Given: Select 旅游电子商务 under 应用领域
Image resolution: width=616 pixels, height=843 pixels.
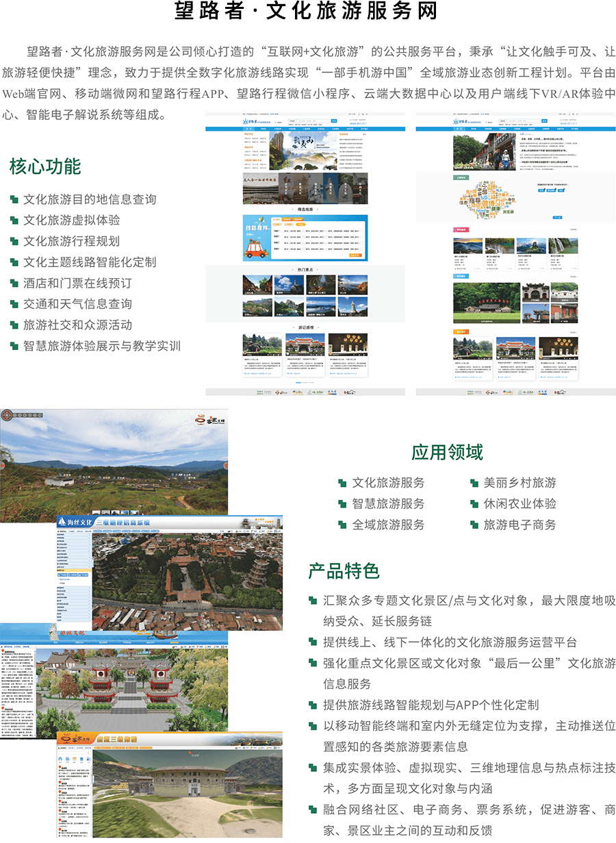Looking at the screenshot, I should click(x=519, y=525).
